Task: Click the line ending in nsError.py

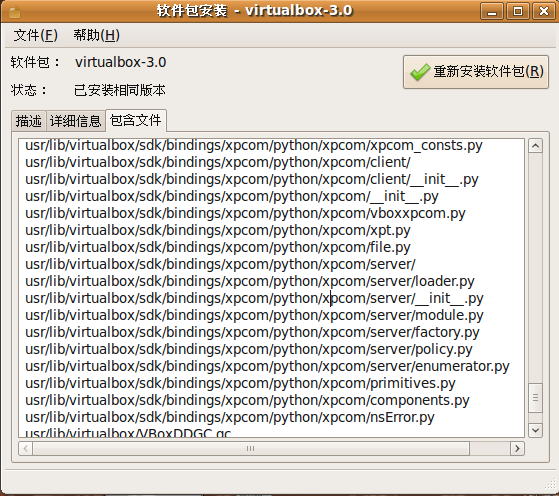Action: (230, 417)
